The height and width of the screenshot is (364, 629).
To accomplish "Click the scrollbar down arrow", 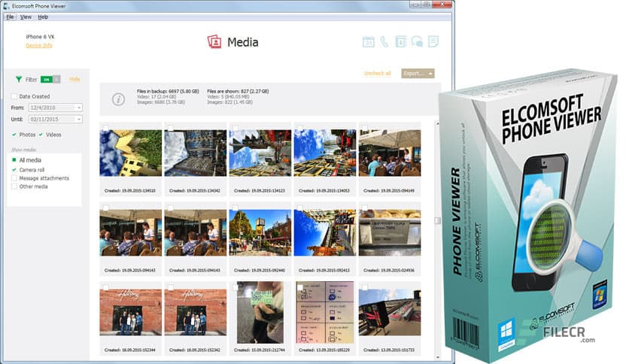I will (x=438, y=357).
